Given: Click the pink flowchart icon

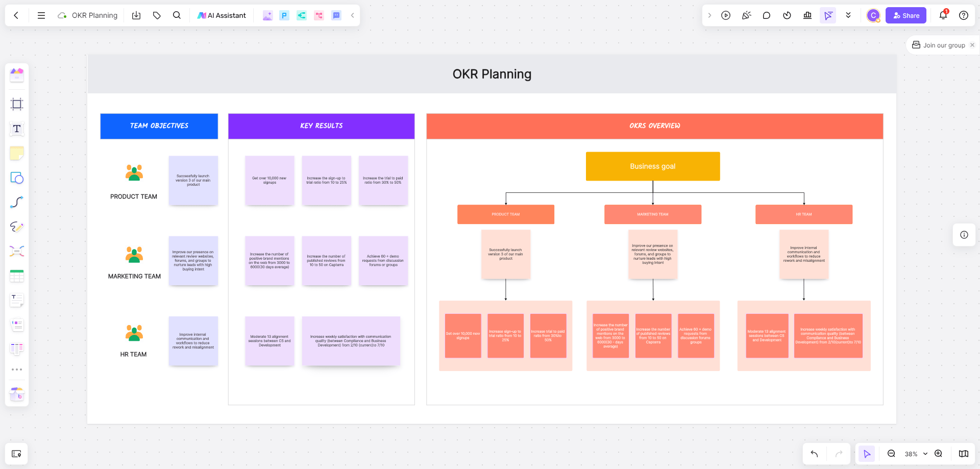Looking at the screenshot, I should [319, 15].
